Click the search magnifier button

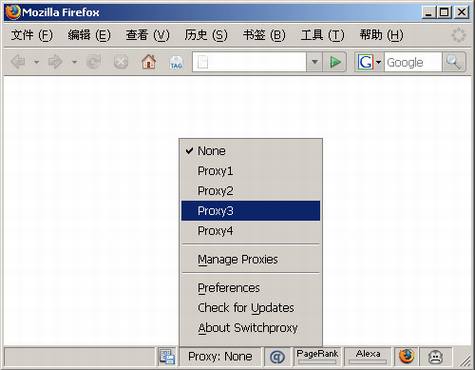click(x=453, y=62)
